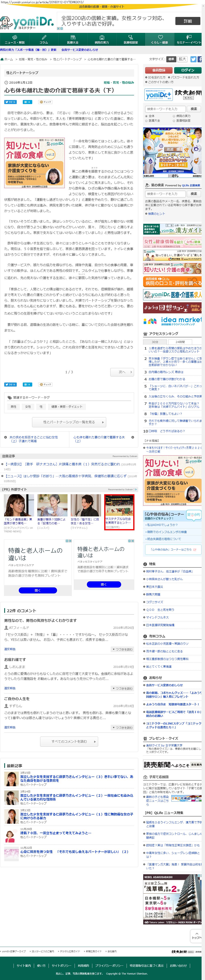205x980 pixels.
Task: Enlarge text with the 拡大 size button
Action: (183, 59)
